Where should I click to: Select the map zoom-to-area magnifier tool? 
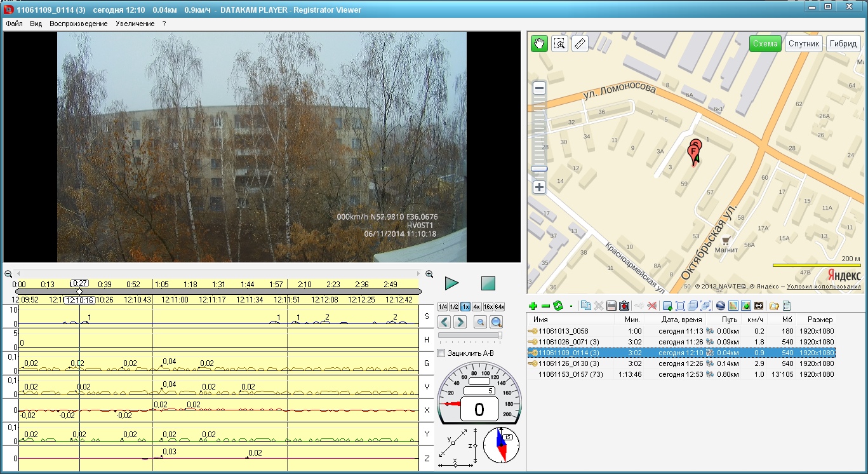click(559, 44)
